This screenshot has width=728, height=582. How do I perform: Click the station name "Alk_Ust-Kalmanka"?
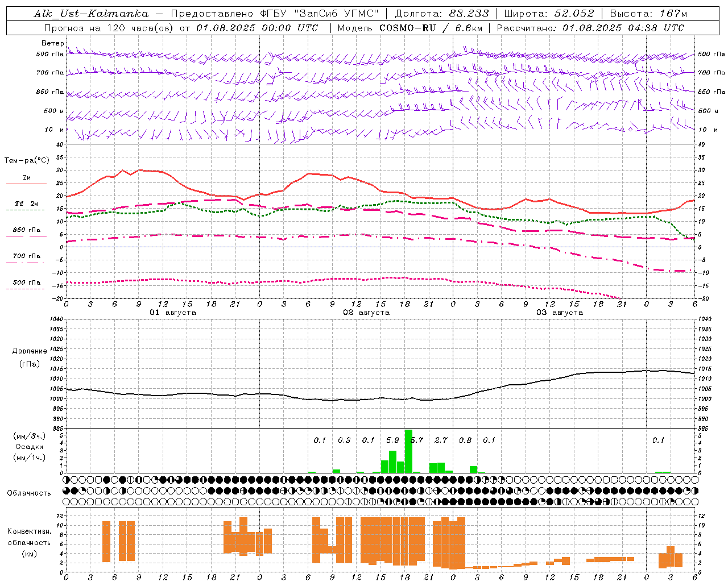click(91, 14)
